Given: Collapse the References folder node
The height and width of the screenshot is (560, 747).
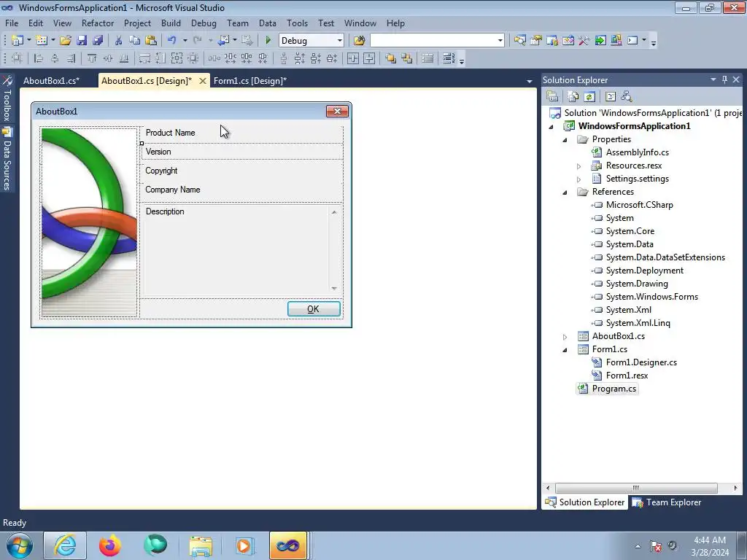Looking at the screenshot, I should click(565, 192).
